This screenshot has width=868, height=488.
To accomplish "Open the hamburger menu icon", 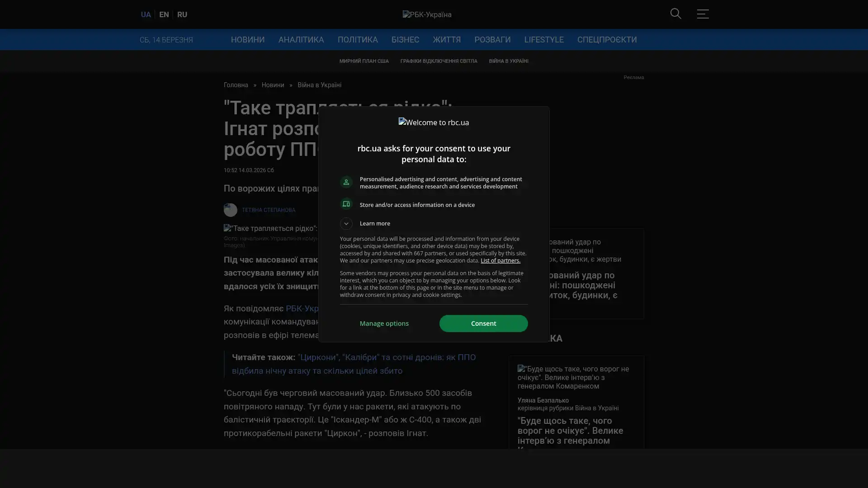I will [x=703, y=14].
